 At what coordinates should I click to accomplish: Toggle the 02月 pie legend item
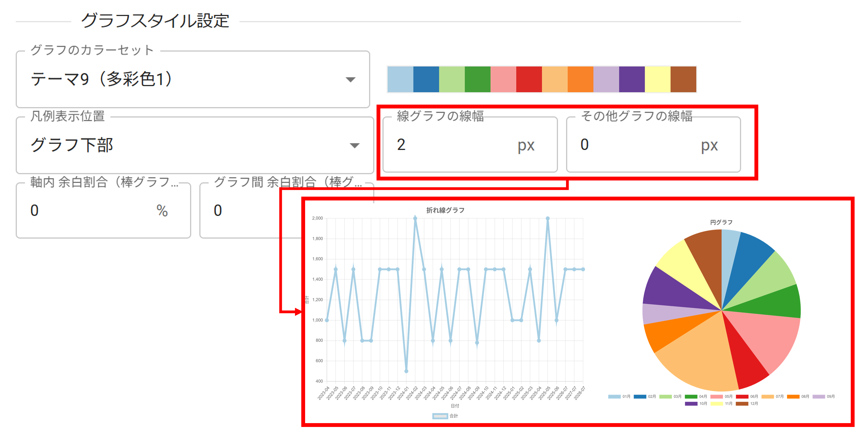[645, 397]
